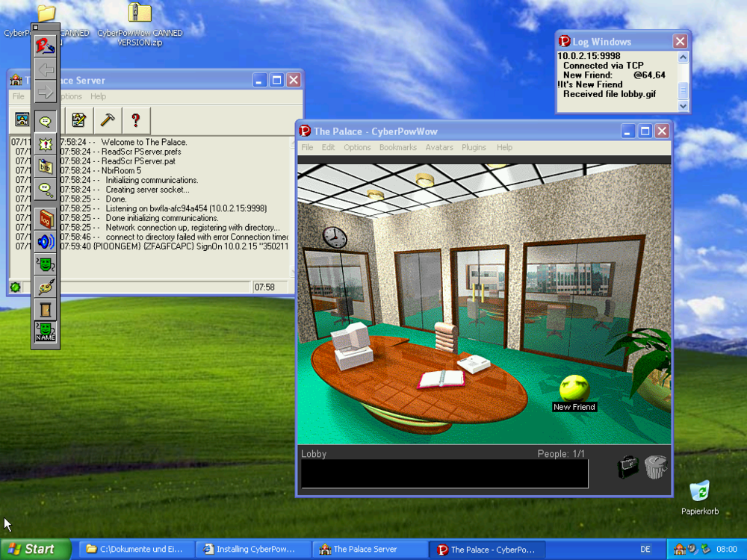Open File menu in The Palace Server
This screenshot has width=747, height=560.
[18, 96]
